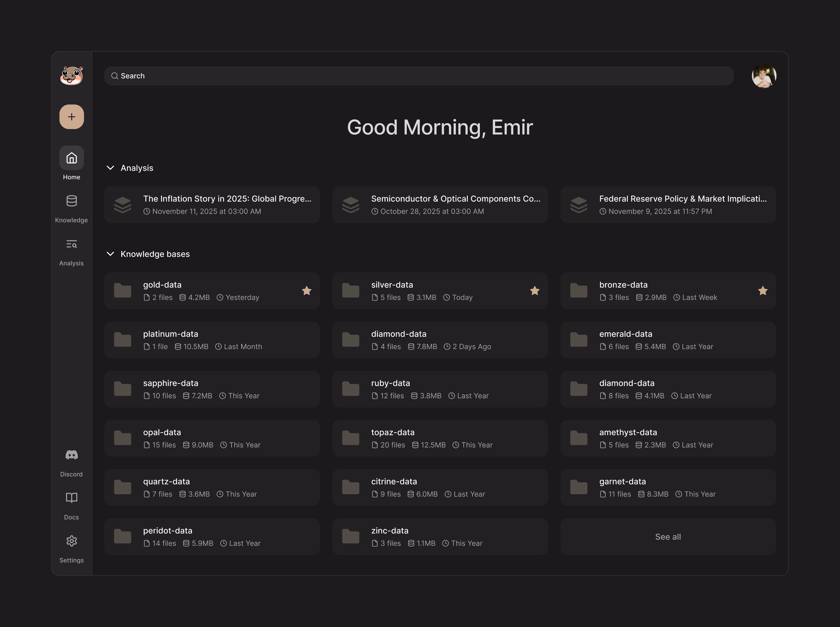The height and width of the screenshot is (627, 840).
Task: Click See all knowledge bases
Action: (x=668, y=537)
